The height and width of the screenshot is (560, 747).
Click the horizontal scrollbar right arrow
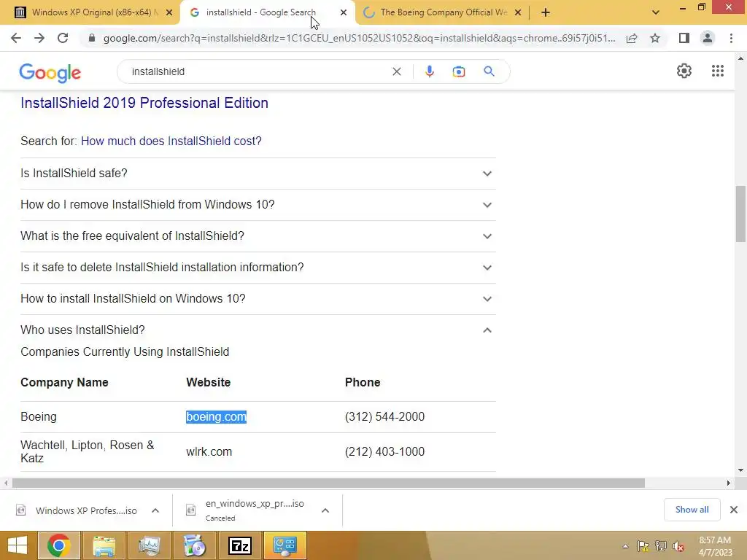[729, 483]
